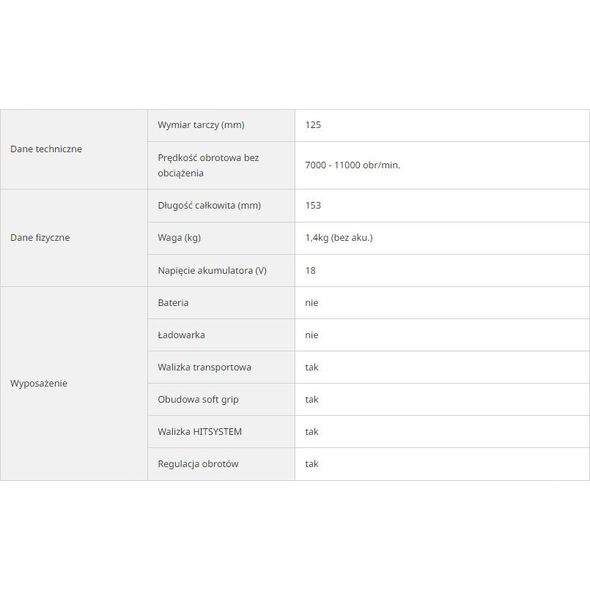
Task: Select 'tak' value beside Regulacja obrotów
Action: coord(312,464)
